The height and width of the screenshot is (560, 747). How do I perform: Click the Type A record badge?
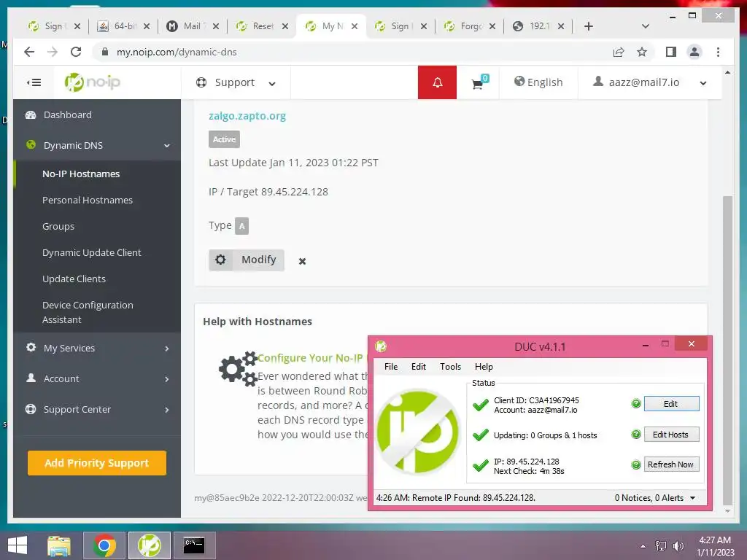coord(242,226)
